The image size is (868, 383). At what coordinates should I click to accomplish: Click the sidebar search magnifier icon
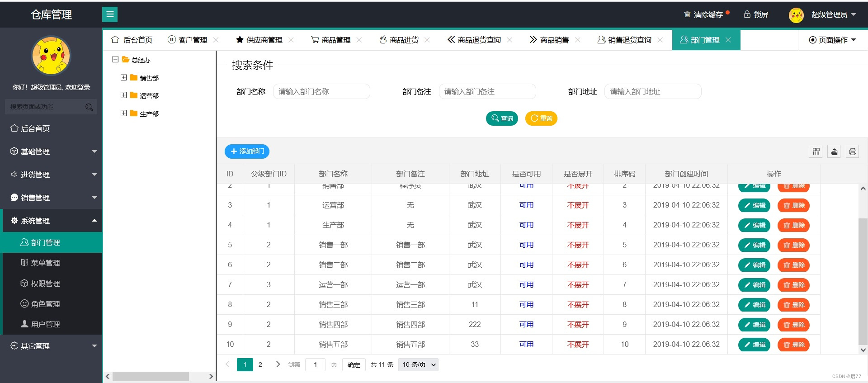click(89, 107)
